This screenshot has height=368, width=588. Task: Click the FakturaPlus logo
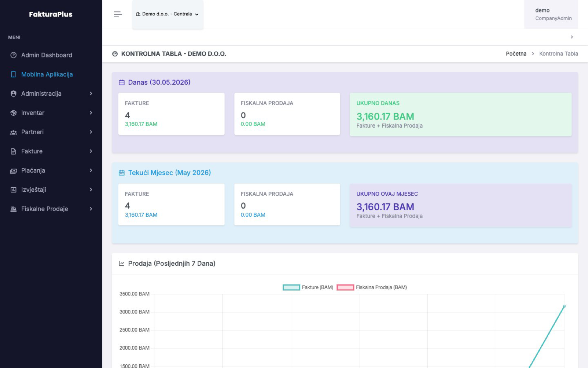51,14
